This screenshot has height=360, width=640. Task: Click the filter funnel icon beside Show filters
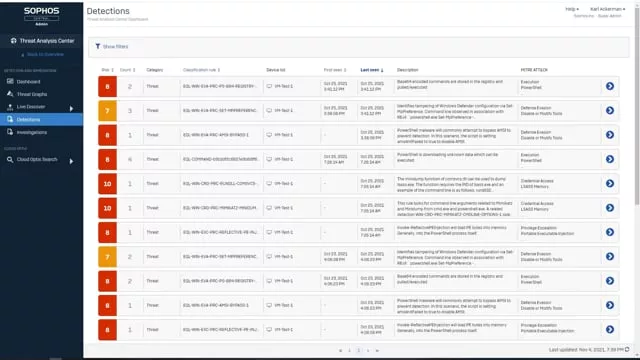98,46
